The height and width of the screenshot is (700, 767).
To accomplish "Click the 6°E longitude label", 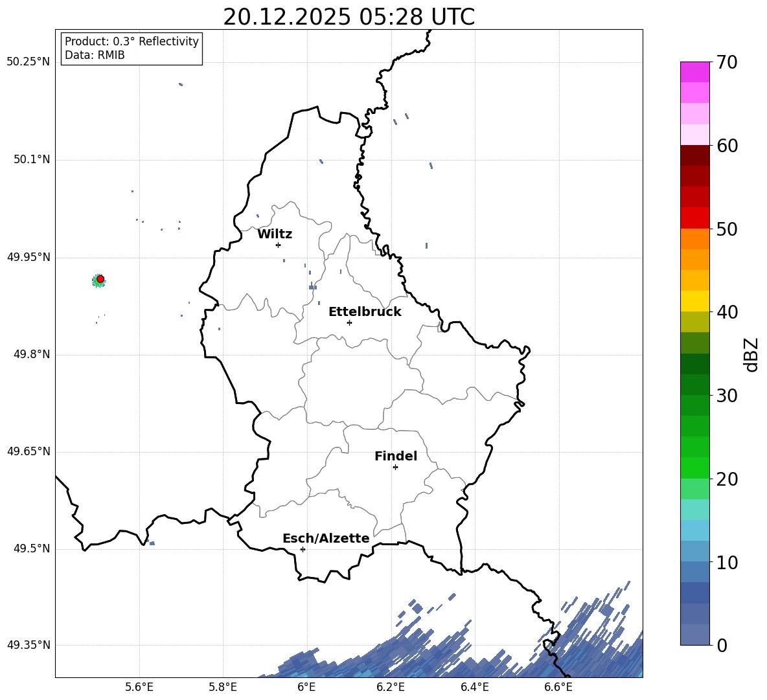I will (x=306, y=688).
